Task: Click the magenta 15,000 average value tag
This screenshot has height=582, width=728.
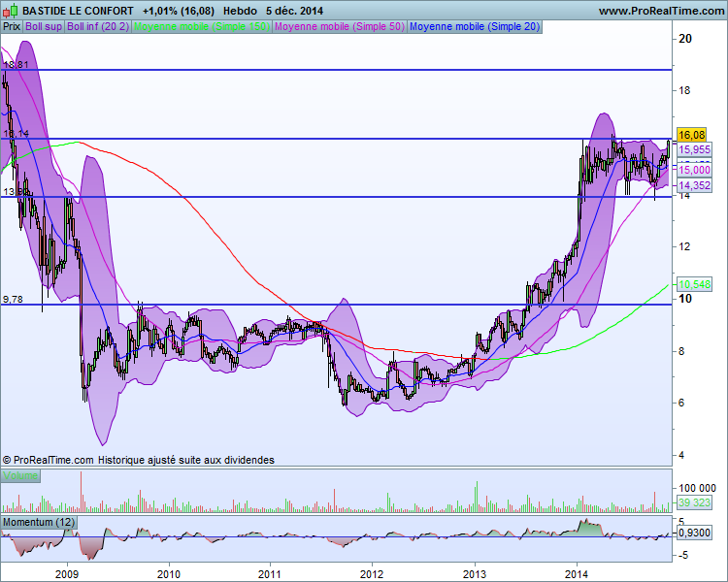Action: tap(694, 170)
